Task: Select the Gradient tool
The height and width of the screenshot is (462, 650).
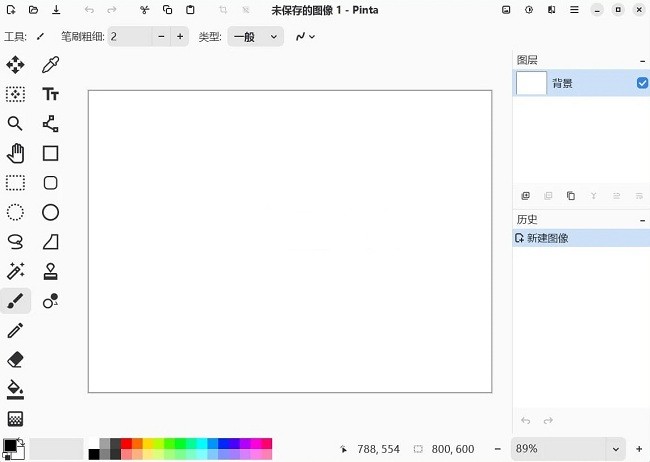Action: click(x=15, y=419)
